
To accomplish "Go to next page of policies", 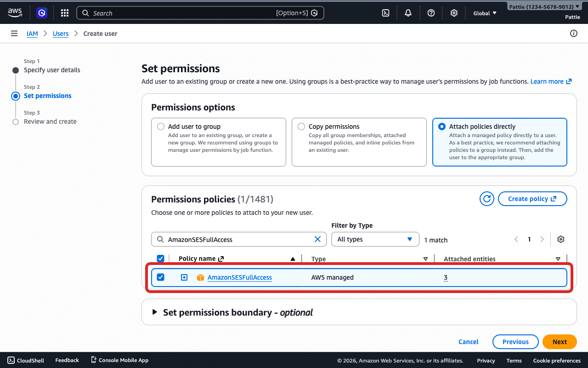I will pos(542,239).
